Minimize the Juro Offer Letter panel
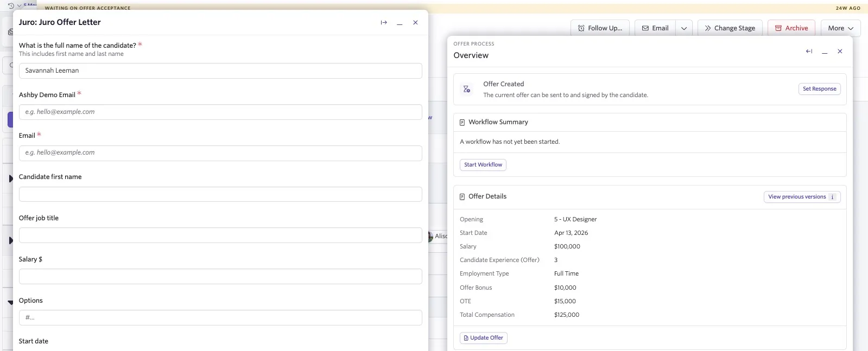Viewport: 868px width, 351px height. click(400, 23)
